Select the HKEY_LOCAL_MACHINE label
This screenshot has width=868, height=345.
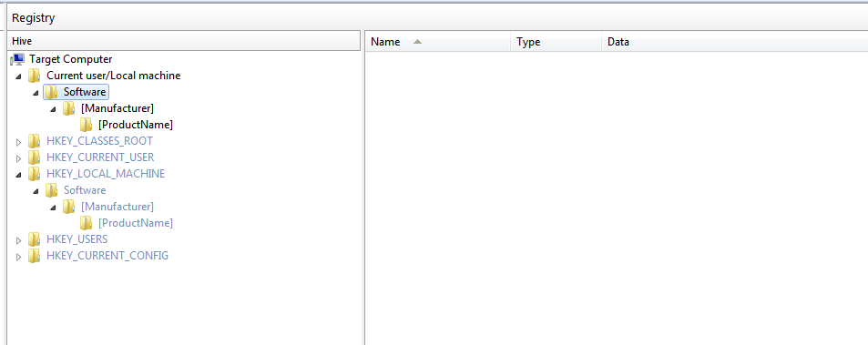106,174
